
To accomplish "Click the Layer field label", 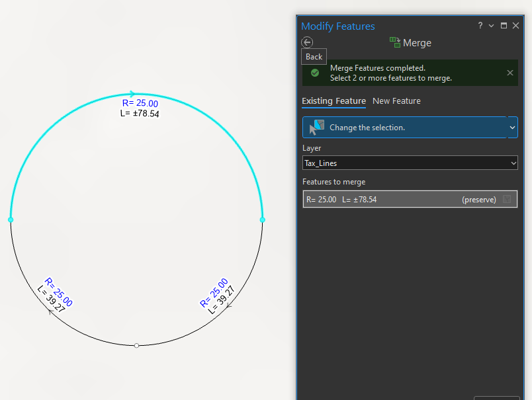I will 312,148.
